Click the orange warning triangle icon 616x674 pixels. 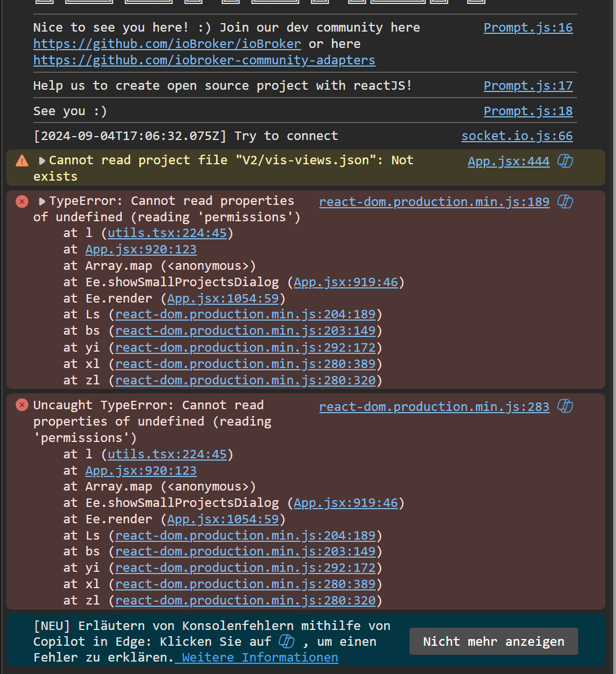coord(22,161)
